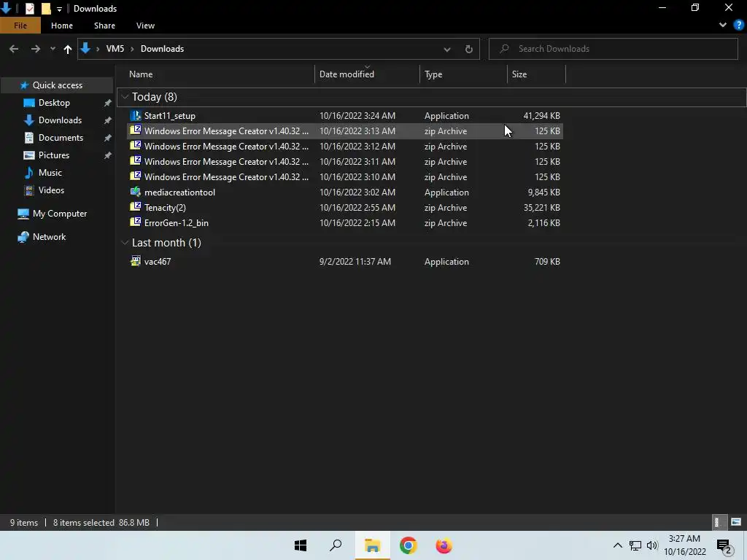Open Music in the navigation pane

[x=50, y=172]
